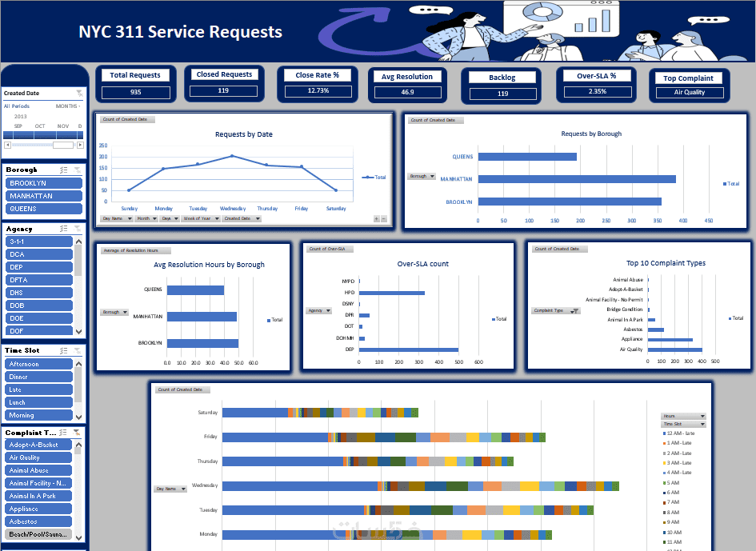756x551 pixels.
Task: Click the Agency slicer scroll down arrow
Action: coord(78,332)
